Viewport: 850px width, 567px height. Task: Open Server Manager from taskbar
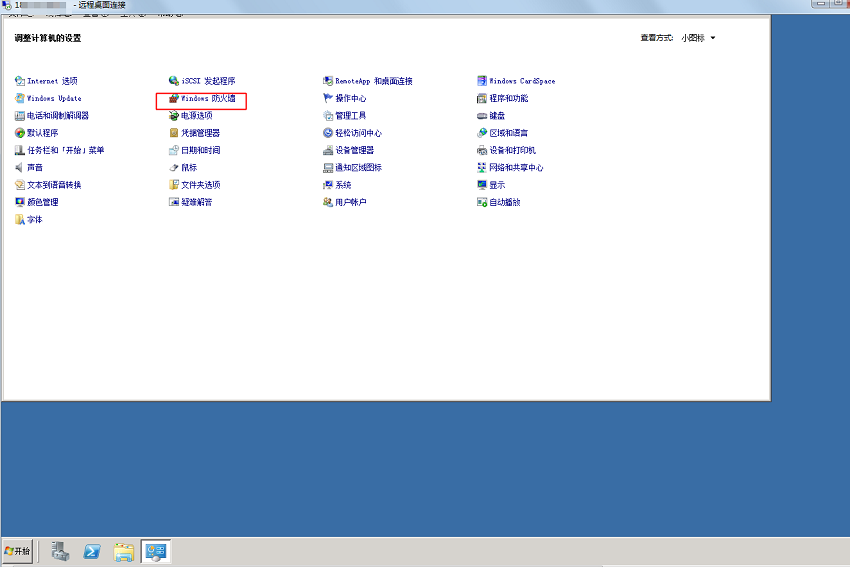point(60,551)
